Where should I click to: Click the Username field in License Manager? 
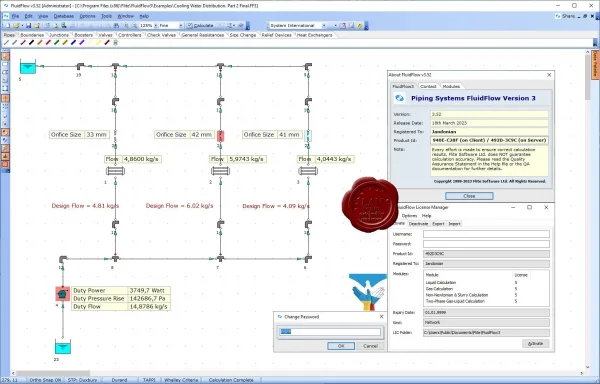pos(486,234)
